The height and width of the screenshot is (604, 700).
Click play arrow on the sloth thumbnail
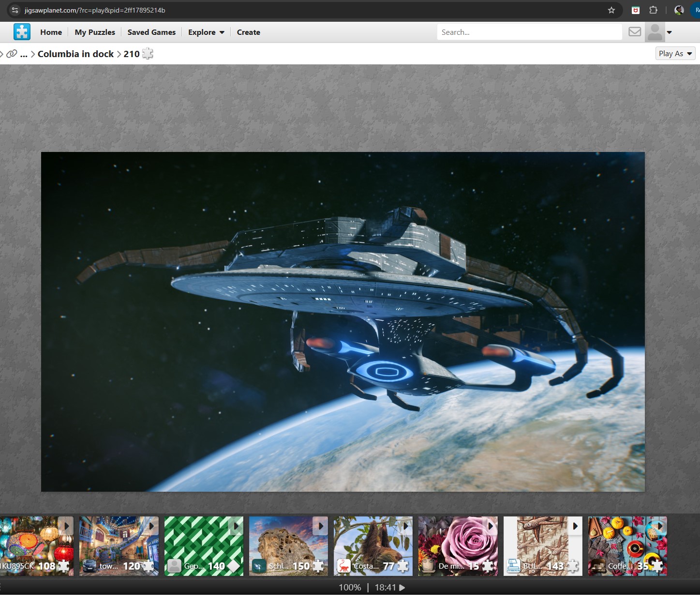coord(405,526)
